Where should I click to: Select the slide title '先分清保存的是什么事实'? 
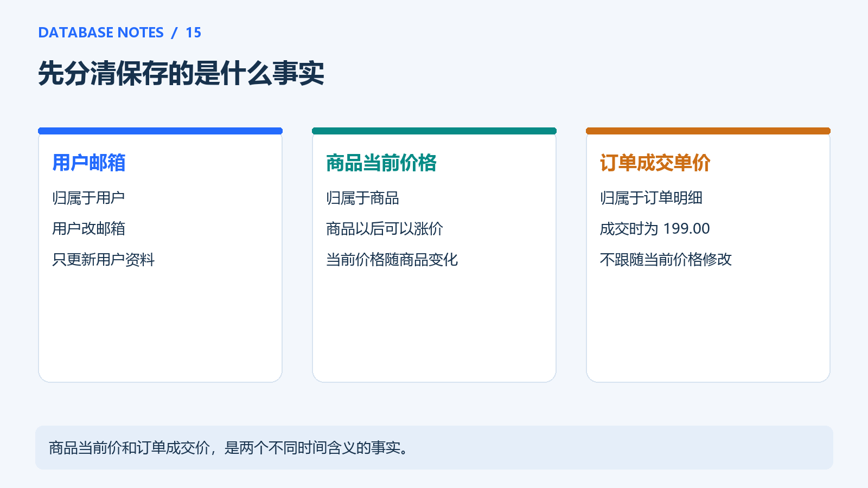tap(181, 73)
